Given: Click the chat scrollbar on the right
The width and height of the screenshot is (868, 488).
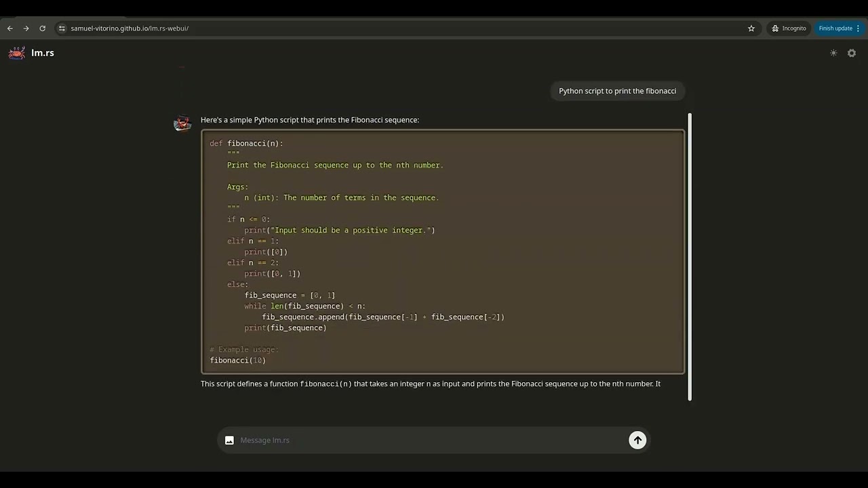Looking at the screenshot, I should point(690,257).
